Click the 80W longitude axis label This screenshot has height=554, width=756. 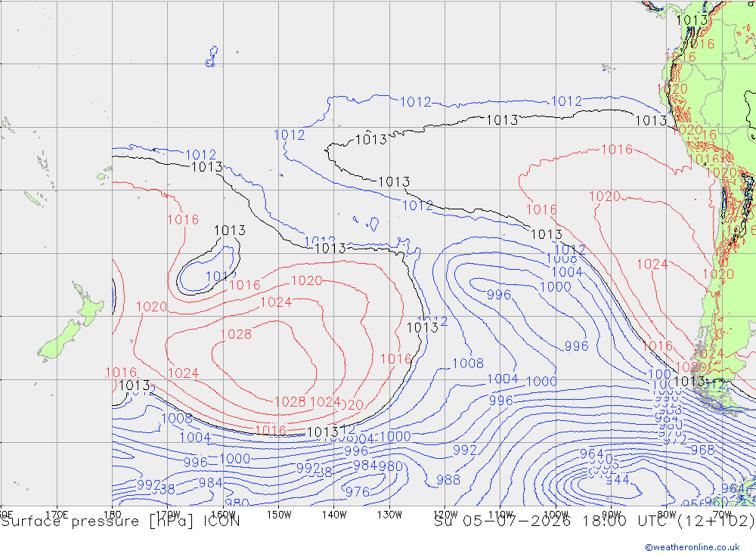coord(667,514)
